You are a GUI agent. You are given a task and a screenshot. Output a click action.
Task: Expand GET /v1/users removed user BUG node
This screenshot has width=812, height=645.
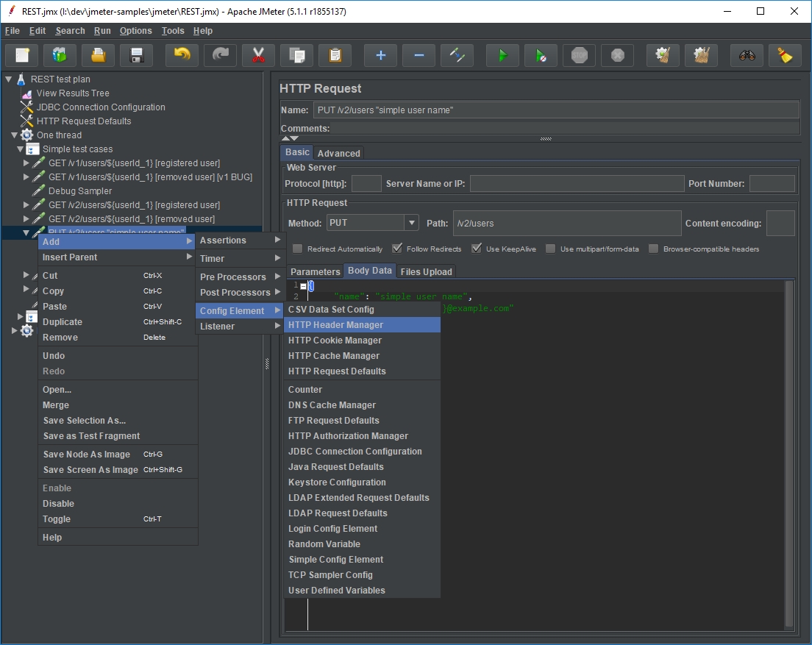tap(26, 177)
